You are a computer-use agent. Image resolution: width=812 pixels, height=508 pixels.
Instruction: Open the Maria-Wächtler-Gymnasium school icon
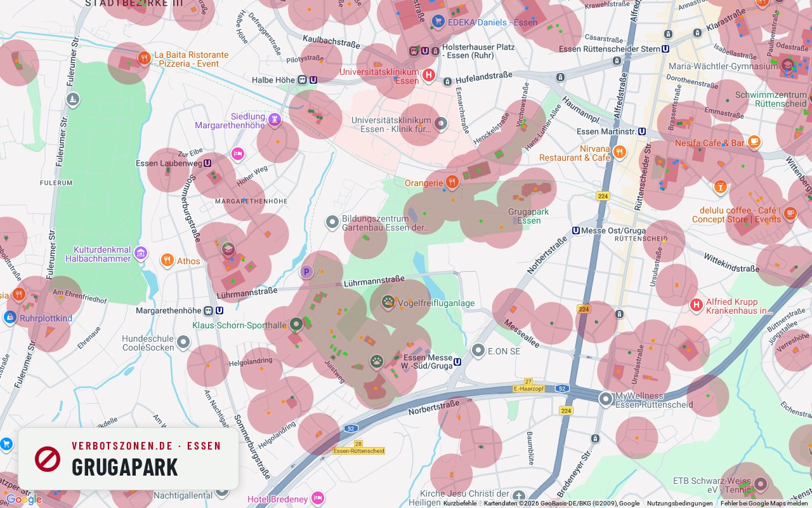pyautogui.click(x=787, y=65)
